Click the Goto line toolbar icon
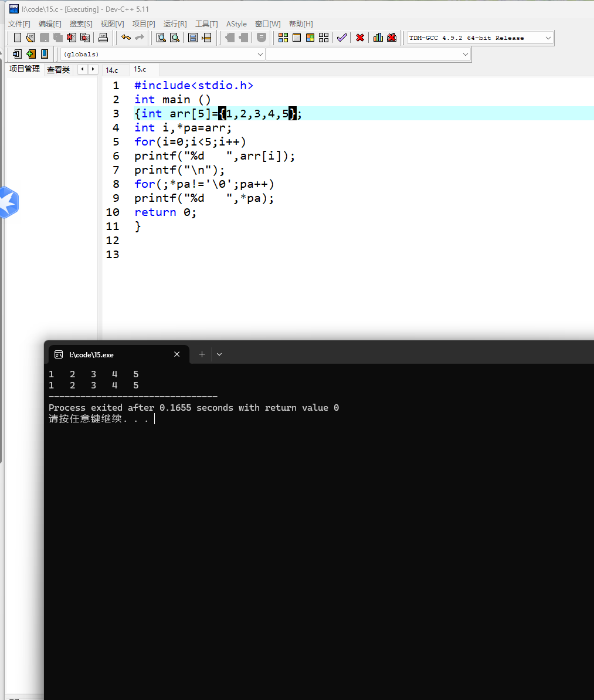Image resolution: width=594 pixels, height=700 pixels. point(206,38)
